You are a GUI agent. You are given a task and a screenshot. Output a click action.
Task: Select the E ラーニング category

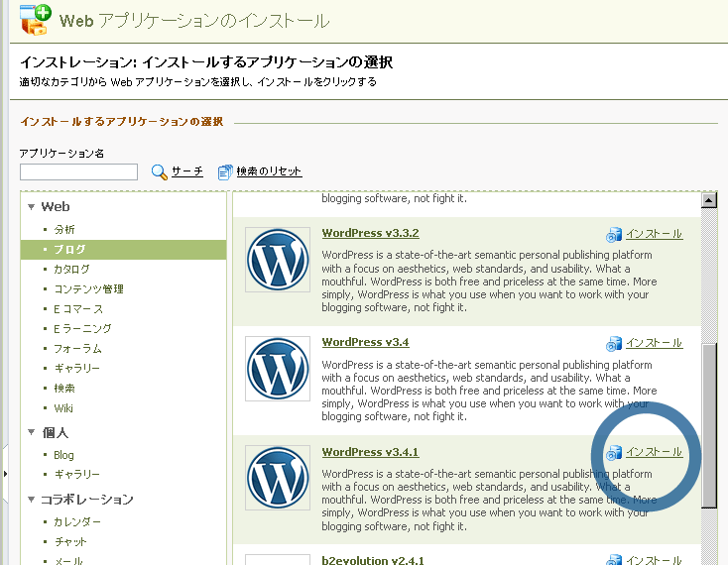tap(82, 329)
